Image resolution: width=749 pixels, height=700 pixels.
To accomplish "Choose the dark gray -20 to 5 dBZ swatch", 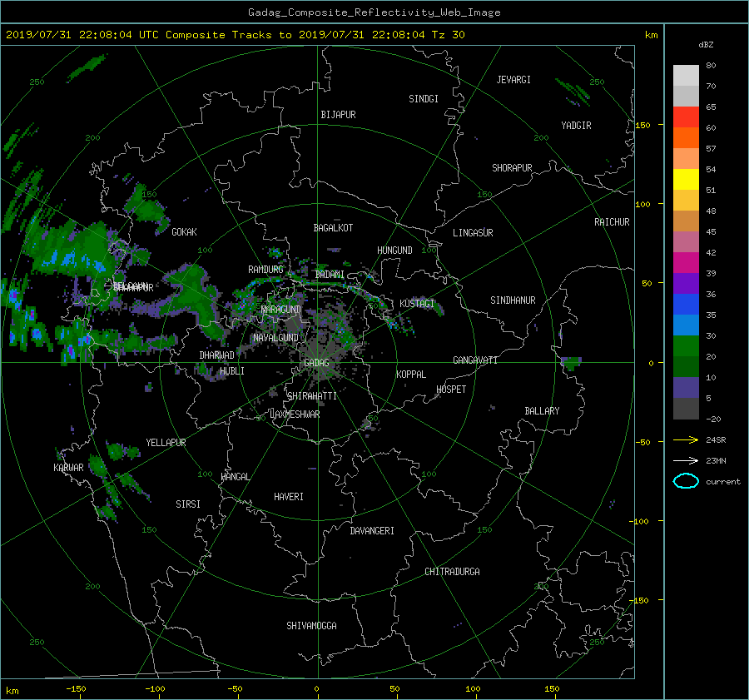I will click(686, 409).
